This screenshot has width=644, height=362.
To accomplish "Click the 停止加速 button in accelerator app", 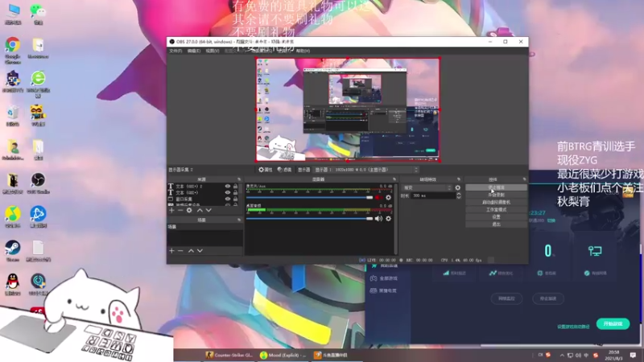I will pos(548,298).
